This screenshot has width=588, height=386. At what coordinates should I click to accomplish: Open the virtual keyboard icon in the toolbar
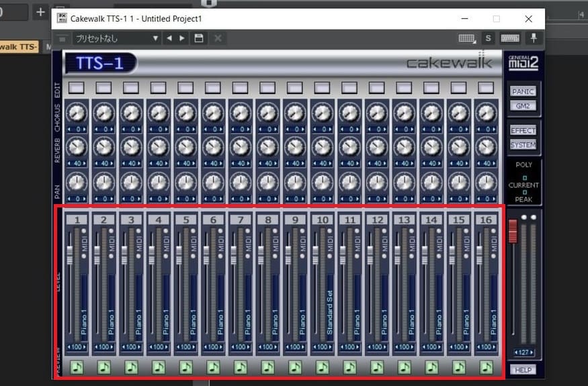(x=509, y=38)
